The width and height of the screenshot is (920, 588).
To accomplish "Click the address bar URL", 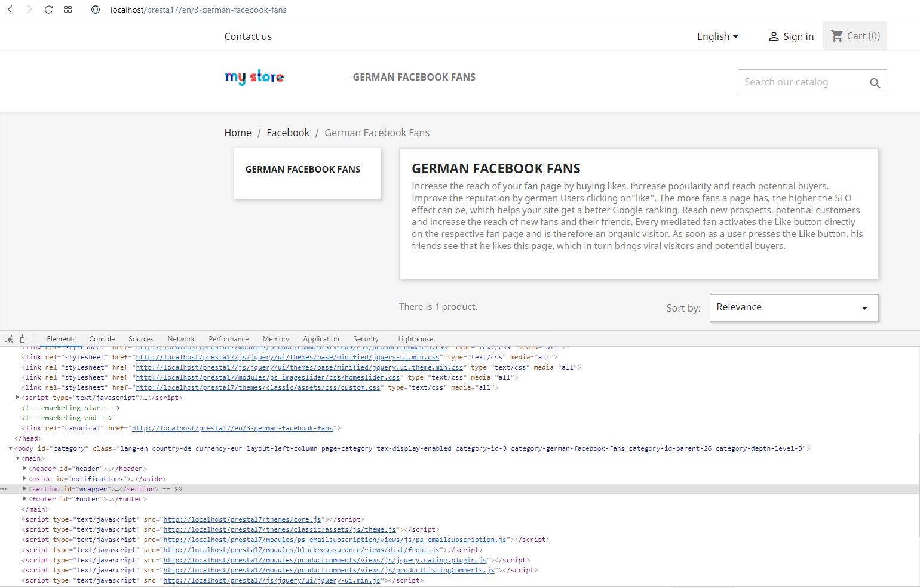I will 198,10.
